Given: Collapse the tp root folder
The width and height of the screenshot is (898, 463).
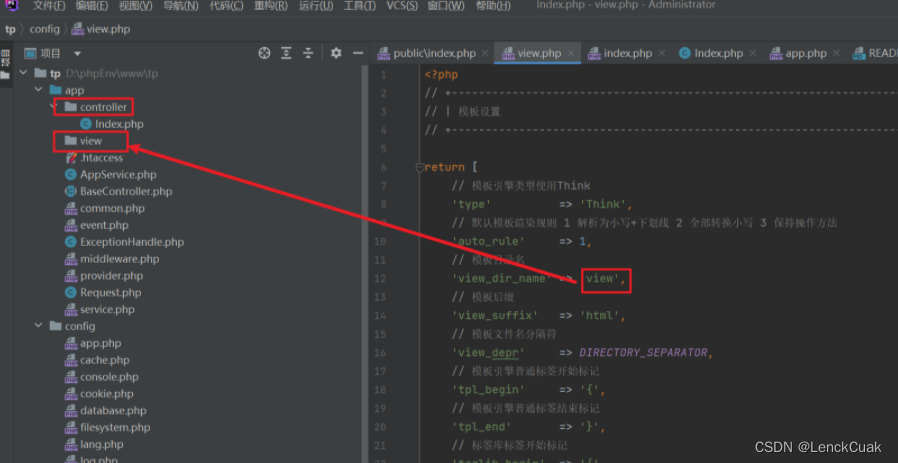Looking at the screenshot, I should (x=23, y=73).
